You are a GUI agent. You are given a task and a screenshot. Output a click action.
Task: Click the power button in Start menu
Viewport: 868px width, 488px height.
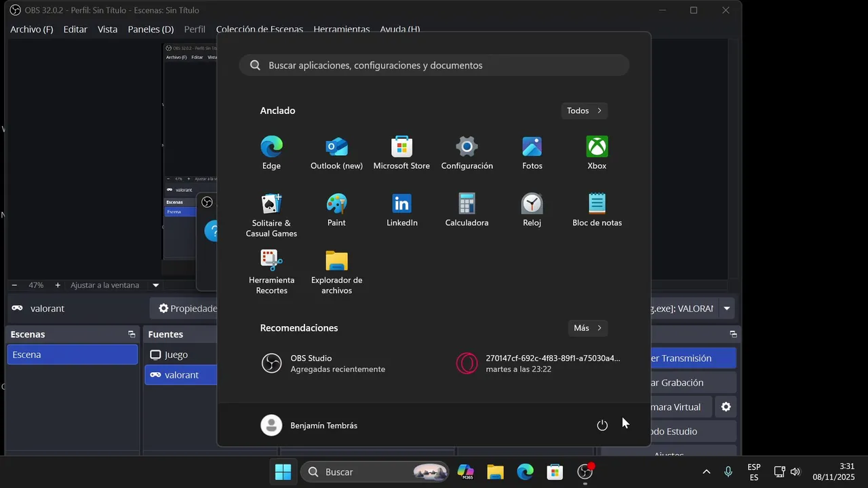pyautogui.click(x=602, y=425)
